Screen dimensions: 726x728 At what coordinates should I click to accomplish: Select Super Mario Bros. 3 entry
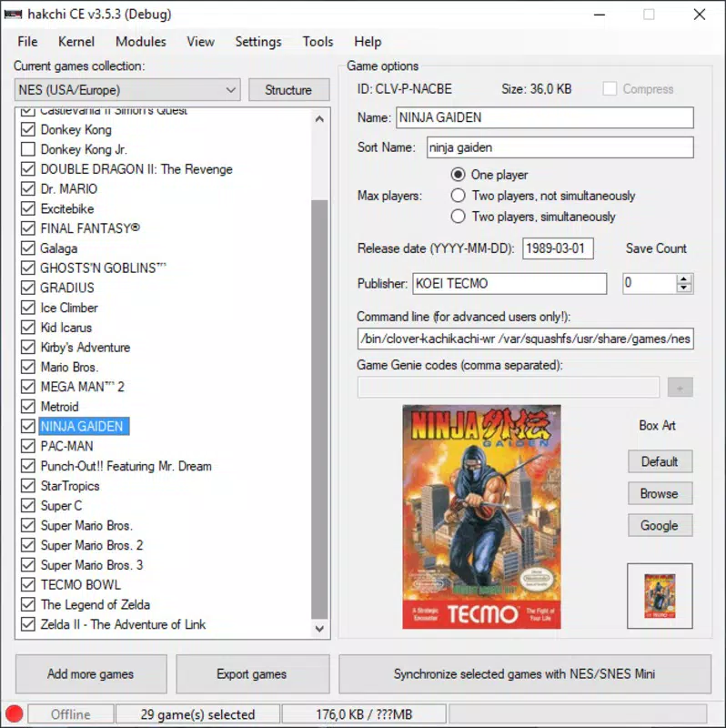(92, 565)
